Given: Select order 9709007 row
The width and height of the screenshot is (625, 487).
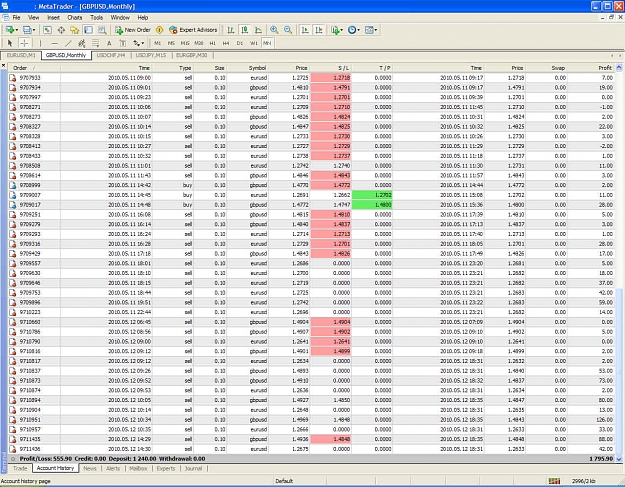Looking at the screenshot, I should click(x=311, y=195).
